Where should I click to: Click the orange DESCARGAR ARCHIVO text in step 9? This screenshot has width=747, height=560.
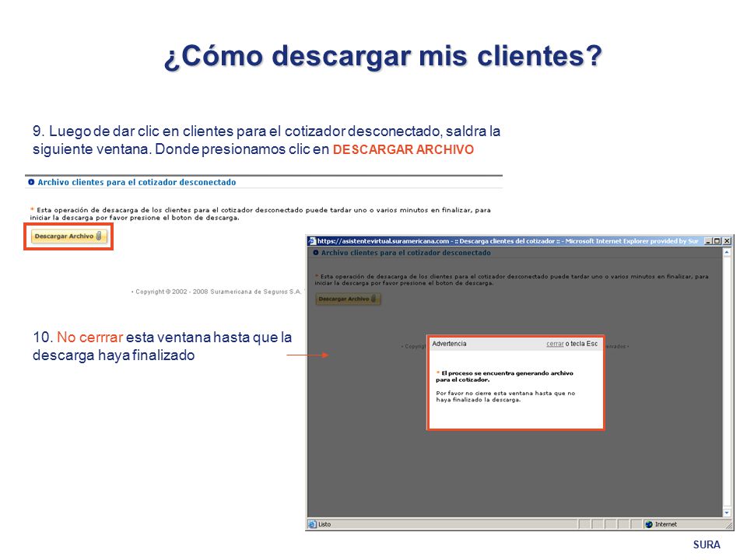pos(403,149)
